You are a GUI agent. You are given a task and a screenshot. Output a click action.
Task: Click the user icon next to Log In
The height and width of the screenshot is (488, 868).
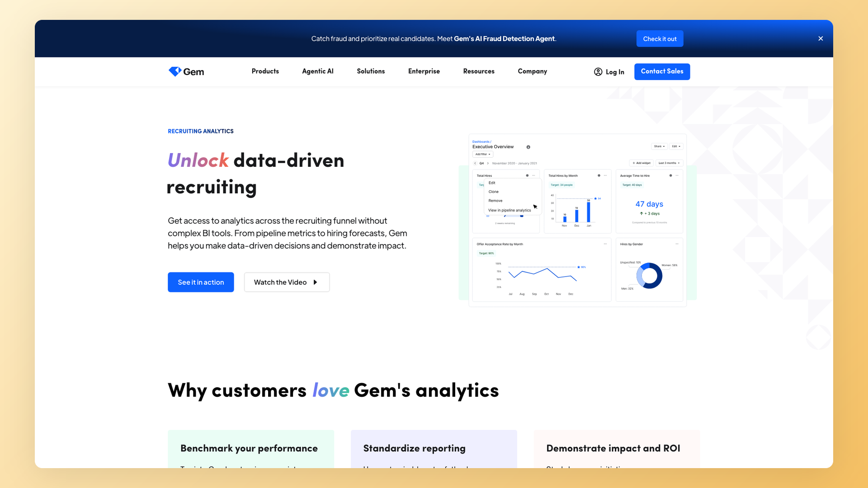(x=598, y=72)
